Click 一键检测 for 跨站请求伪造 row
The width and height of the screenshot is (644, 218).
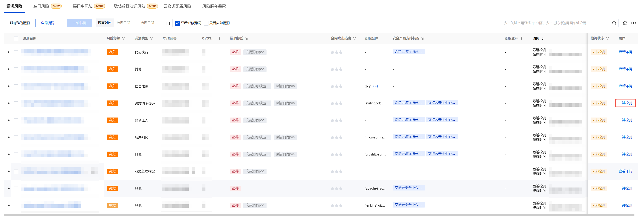625,103
